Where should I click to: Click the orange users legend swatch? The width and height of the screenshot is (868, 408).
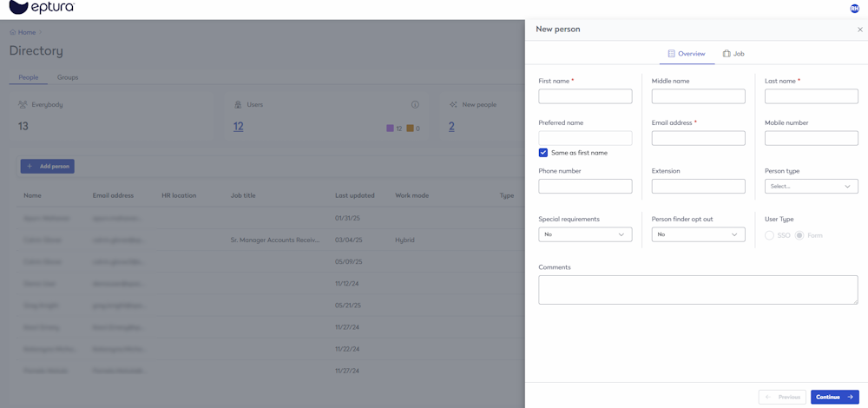[410, 128]
